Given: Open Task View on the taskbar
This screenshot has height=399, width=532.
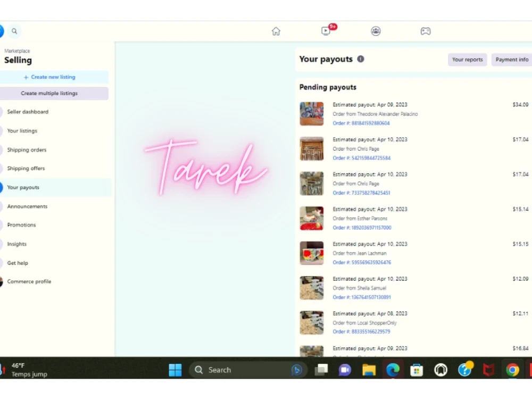Looking at the screenshot, I should point(321,370).
